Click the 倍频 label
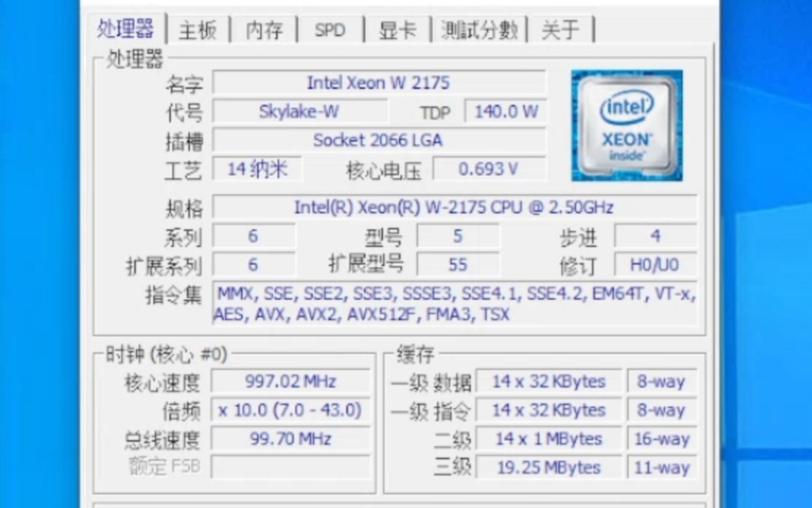Viewport: 812px width, 508px height. pos(181,411)
